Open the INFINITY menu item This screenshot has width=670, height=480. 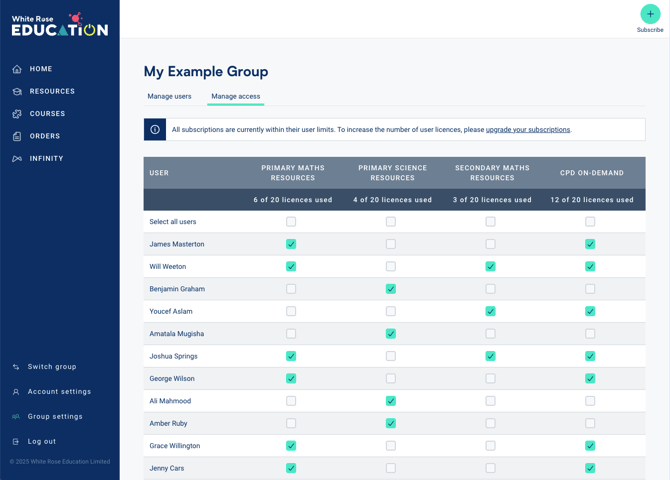(46, 159)
